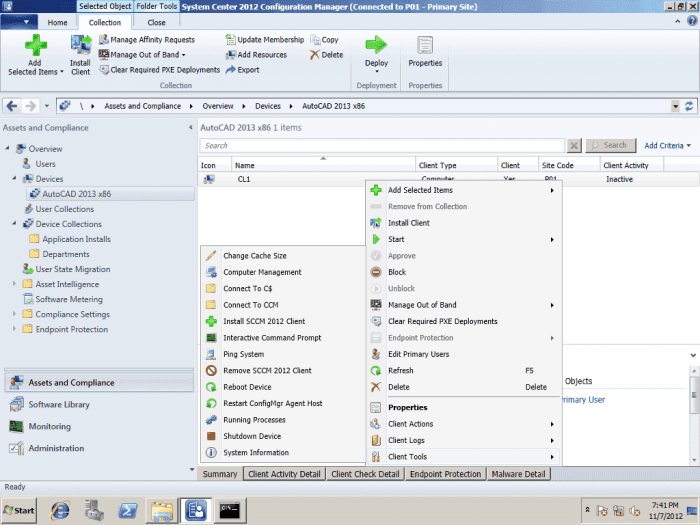Click Restart ConfigMgr Agent Host

[x=283, y=404]
